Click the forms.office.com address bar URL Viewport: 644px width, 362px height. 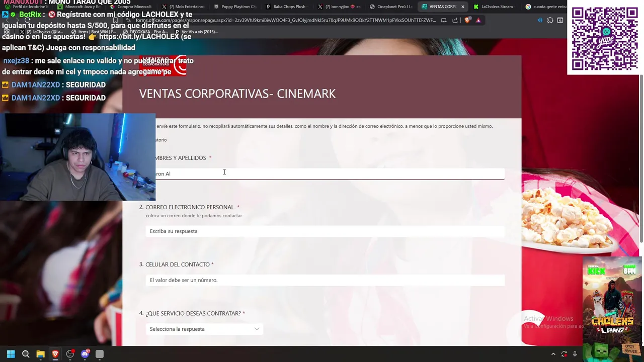(286, 20)
